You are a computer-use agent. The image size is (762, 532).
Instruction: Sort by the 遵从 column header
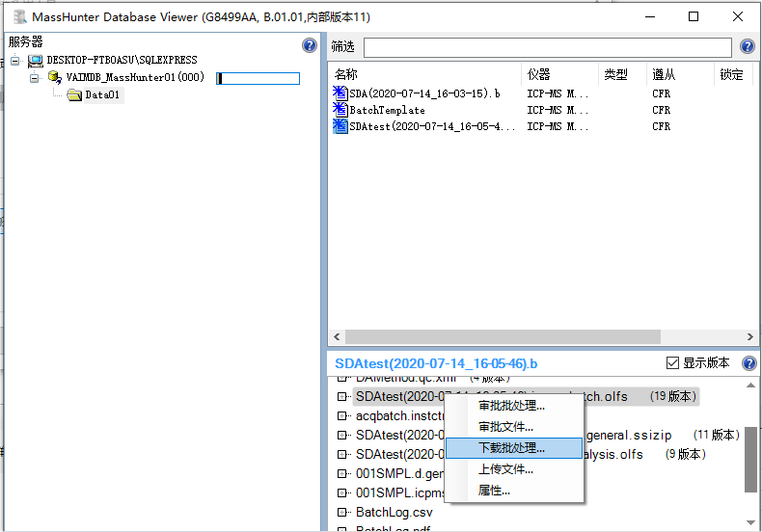click(680, 74)
